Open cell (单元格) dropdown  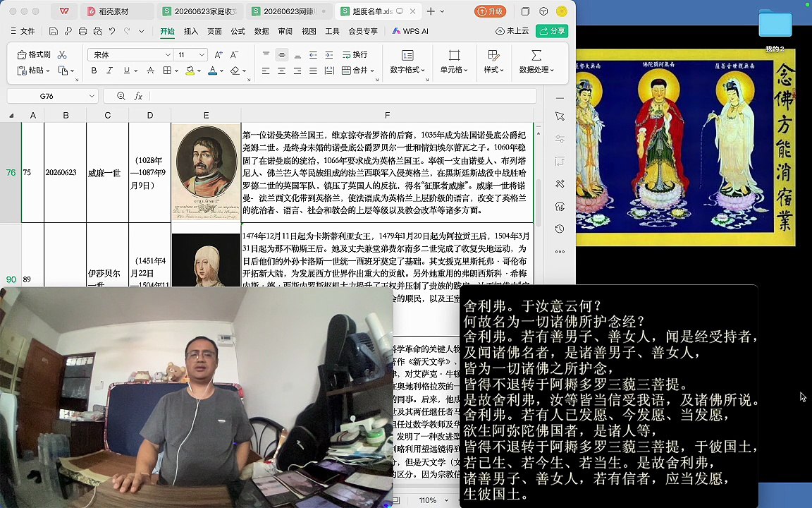454,61
